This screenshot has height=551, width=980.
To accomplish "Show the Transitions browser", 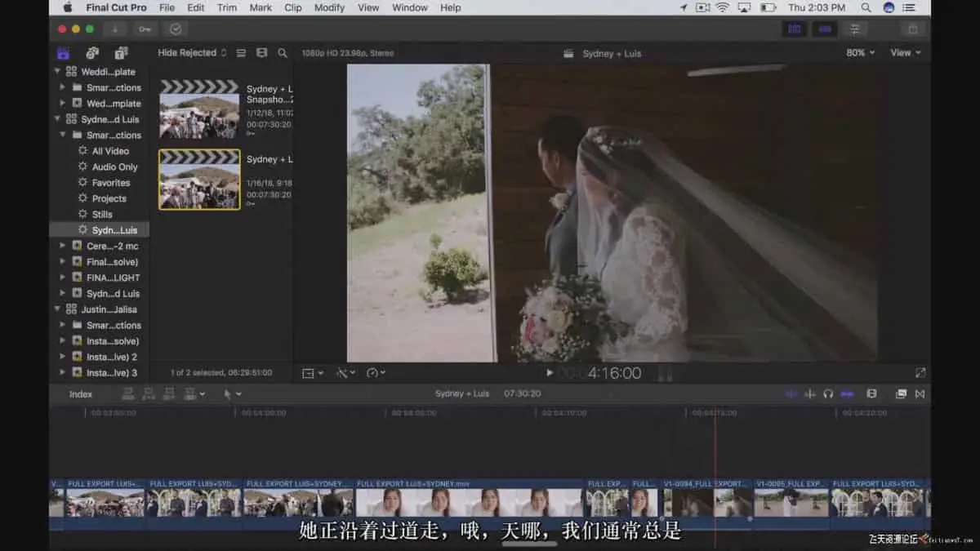I will (920, 394).
